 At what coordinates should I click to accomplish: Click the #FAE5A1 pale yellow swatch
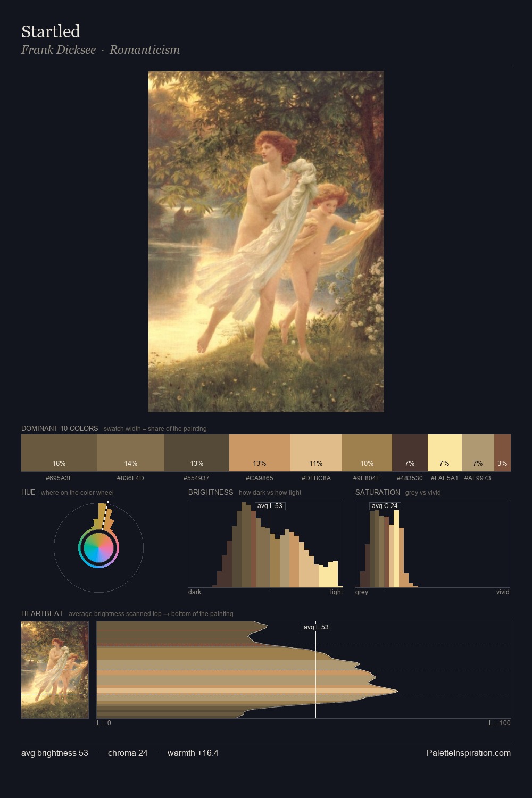445,453
